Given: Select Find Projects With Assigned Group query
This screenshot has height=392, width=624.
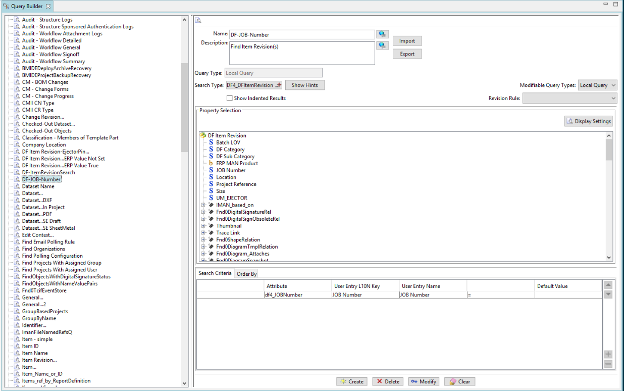Looking at the screenshot, I should [61, 263].
